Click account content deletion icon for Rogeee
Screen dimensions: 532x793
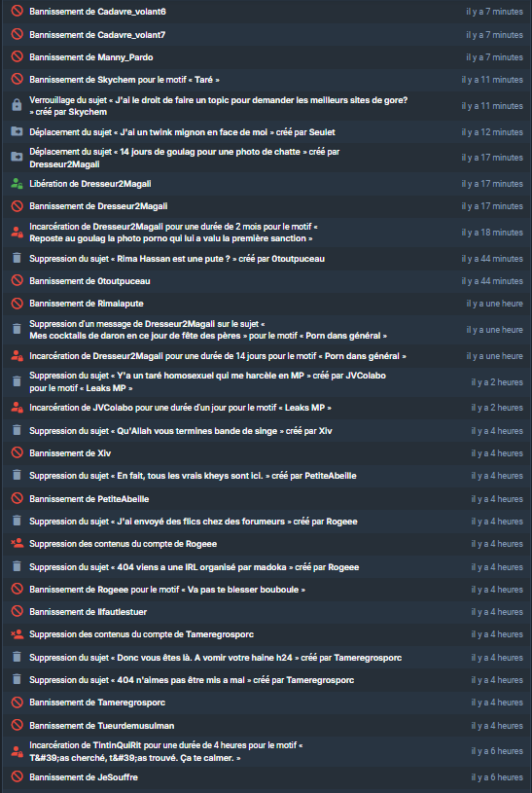pyautogui.click(x=18, y=543)
